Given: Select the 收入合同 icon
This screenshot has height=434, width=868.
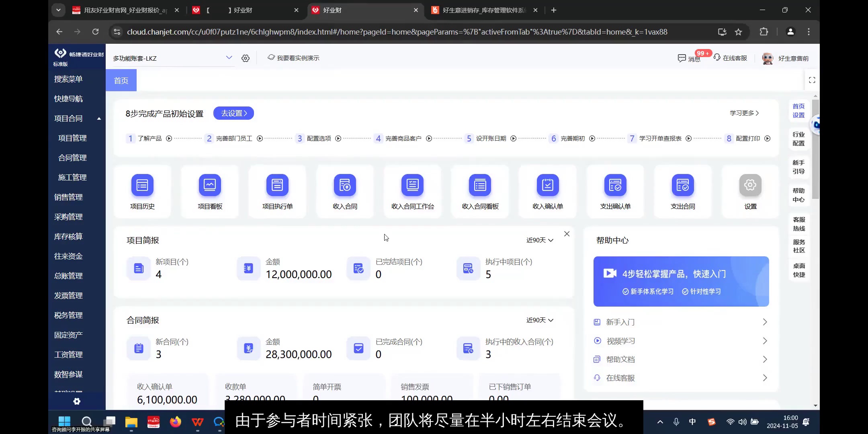Looking at the screenshot, I should click(345, 185).
